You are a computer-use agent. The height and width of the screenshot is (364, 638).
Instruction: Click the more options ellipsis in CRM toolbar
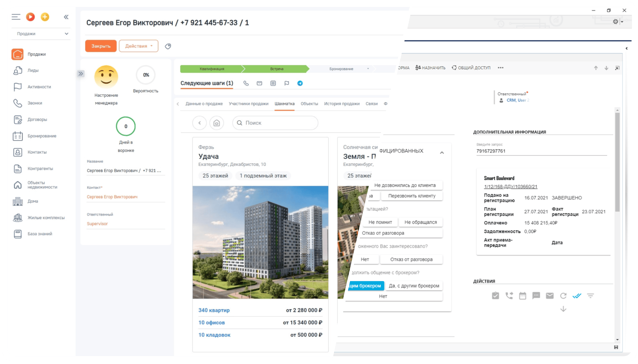pyautogui.click(x=500, y=68)
